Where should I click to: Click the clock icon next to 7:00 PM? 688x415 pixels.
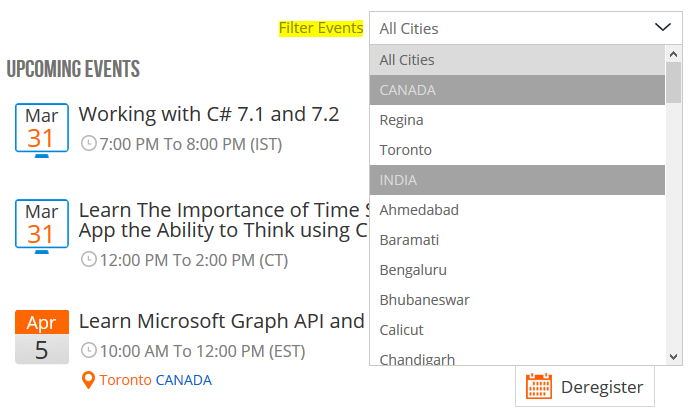point(89,144)
